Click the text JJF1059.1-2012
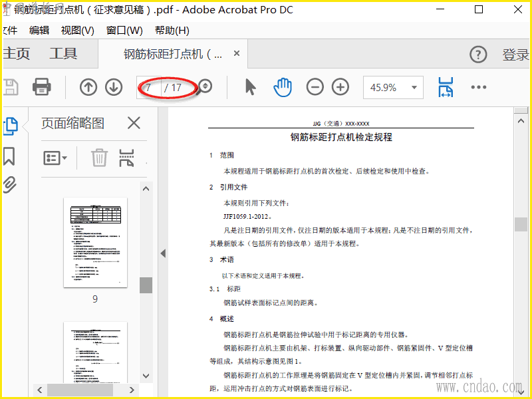 pos(247,217)
